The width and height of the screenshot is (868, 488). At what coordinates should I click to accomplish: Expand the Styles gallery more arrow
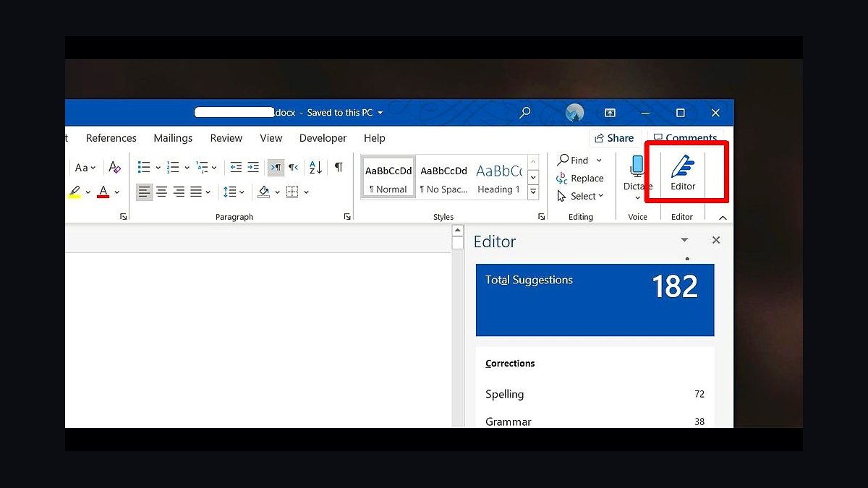point(533,192)
